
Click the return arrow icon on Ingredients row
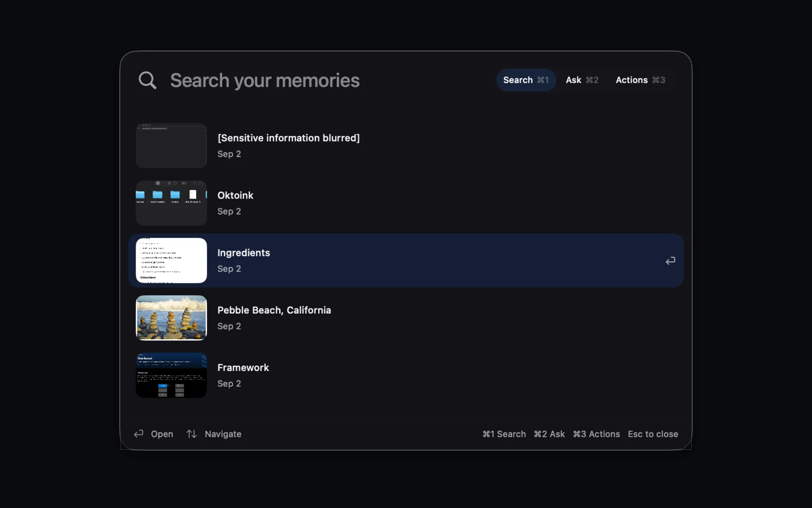click(x=670, y=261)
